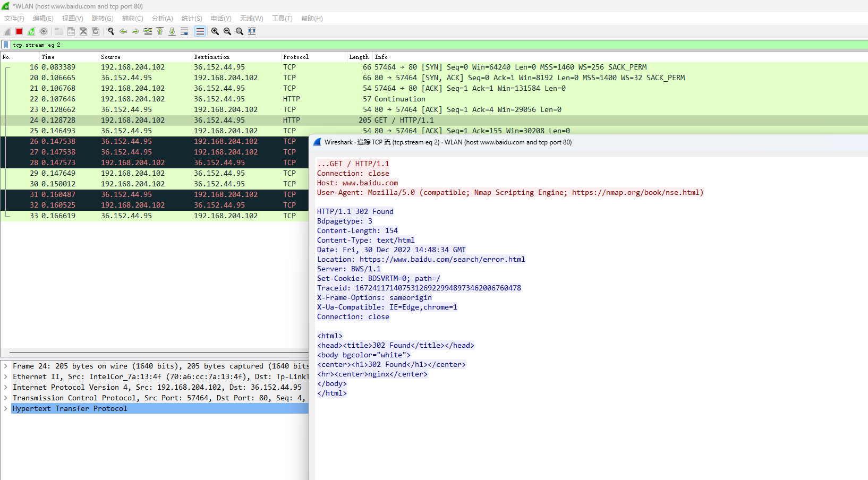Sort packets by Length column header
The height and width of the screenshot is (480, 868).
click(359, 57)
